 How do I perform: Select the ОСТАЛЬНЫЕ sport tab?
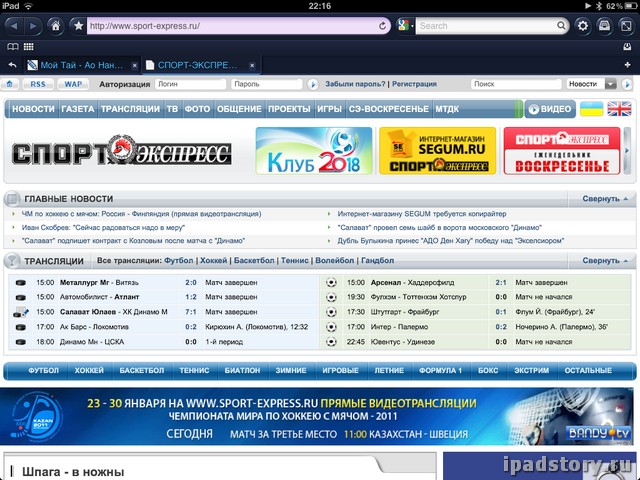point(588,371)
